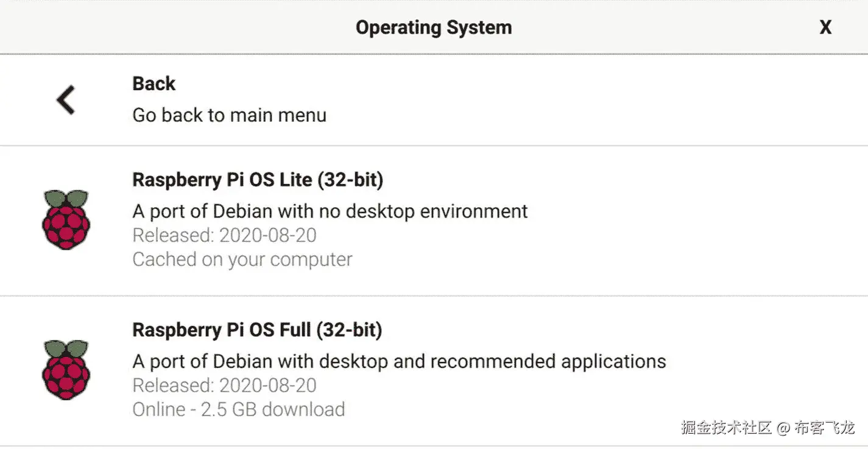Click the bold "Back" label

pyautogui.click(x=154, y=83)
